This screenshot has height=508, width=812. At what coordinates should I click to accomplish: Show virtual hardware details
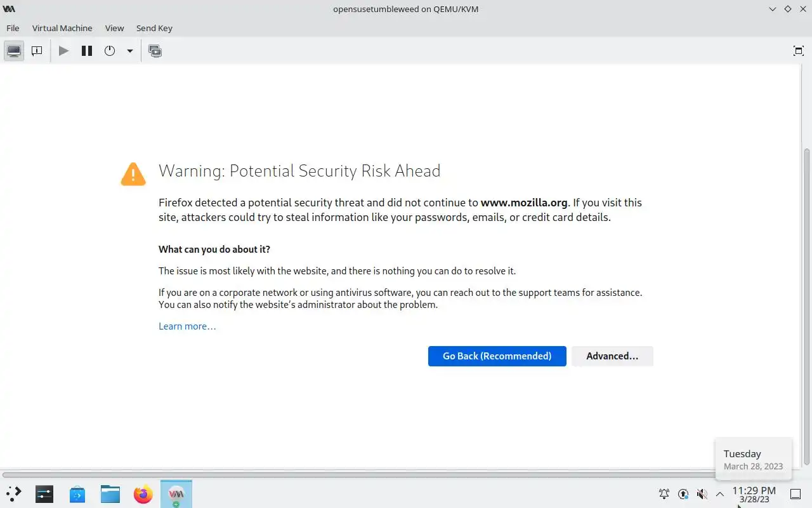click(x=37, y=51)
